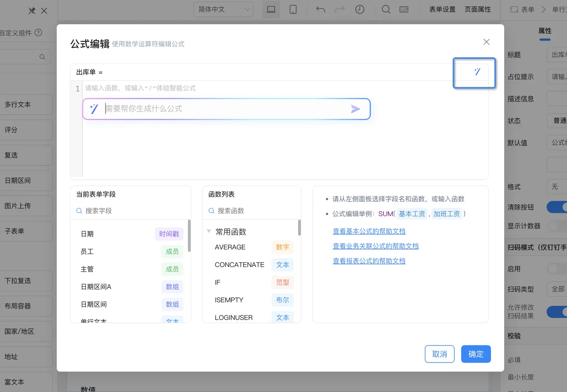Click the 子表单 component in the left panel

pos(26,231)
